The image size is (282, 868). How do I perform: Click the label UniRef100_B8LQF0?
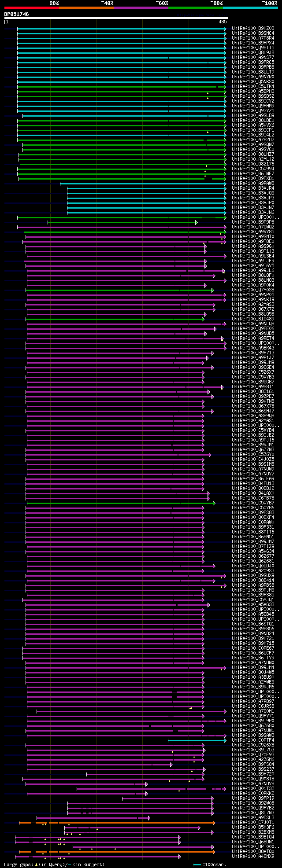253,276
